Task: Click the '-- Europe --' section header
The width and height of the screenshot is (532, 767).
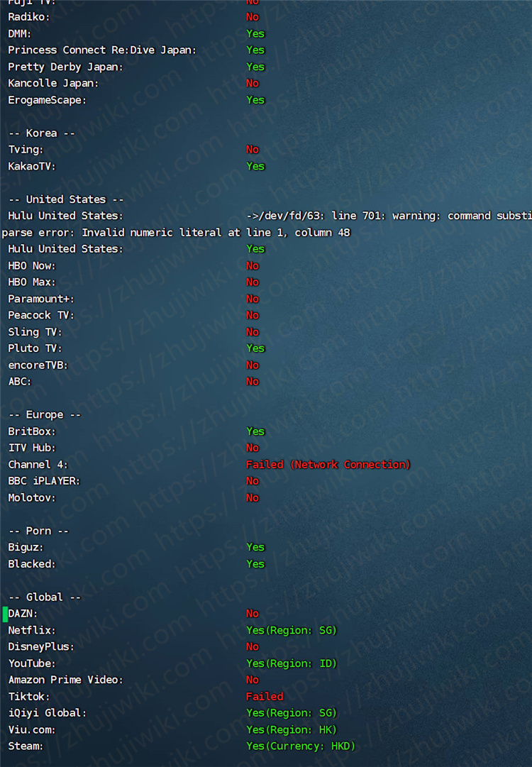Action: click(x=45, y=415)
